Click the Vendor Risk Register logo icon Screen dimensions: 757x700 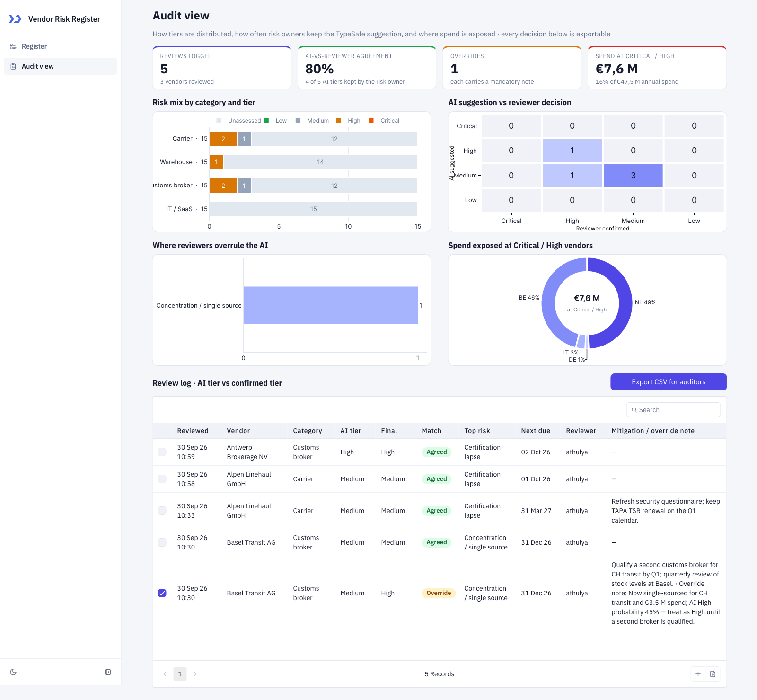tap(15, 19)
